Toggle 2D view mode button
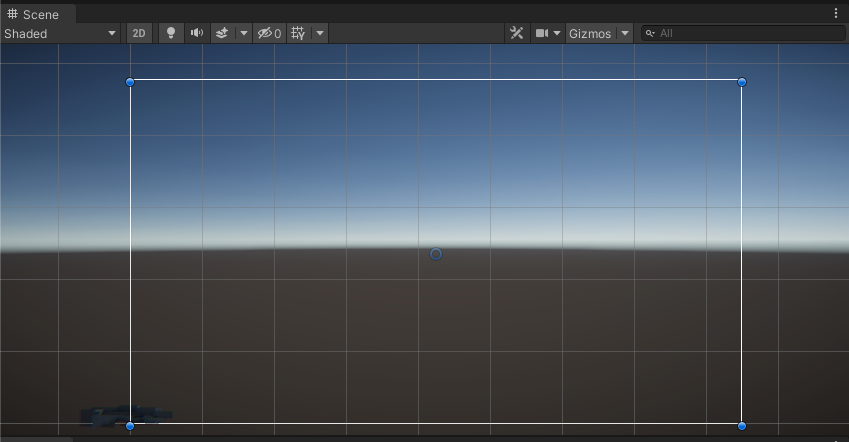The height and width of the screenshot is (442, 849). tap(139, 33)
